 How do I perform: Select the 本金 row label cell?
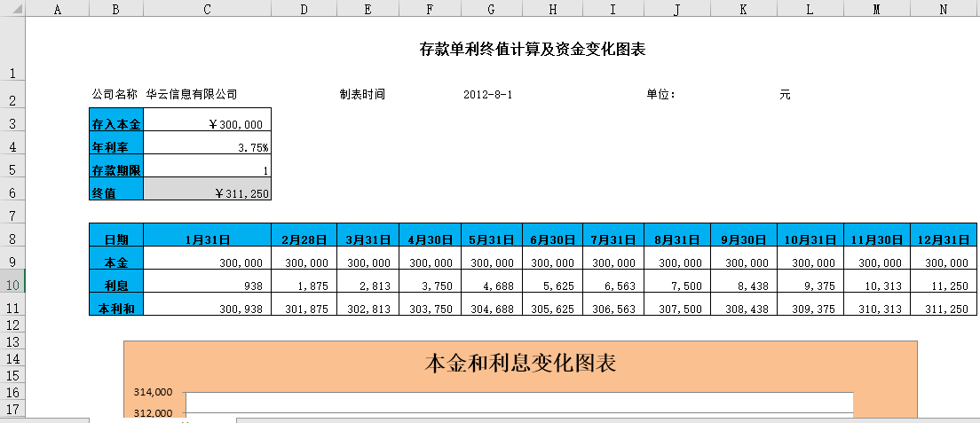click(116, 262)
